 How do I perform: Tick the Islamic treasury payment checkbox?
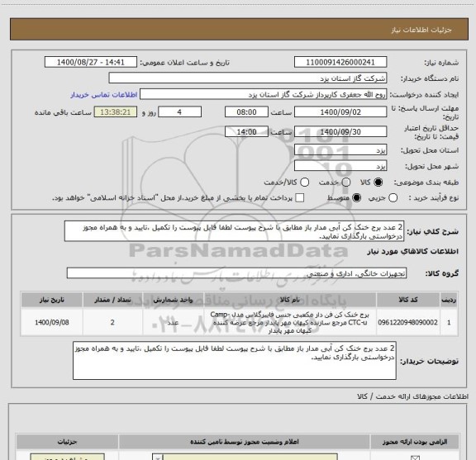point(300,198)
